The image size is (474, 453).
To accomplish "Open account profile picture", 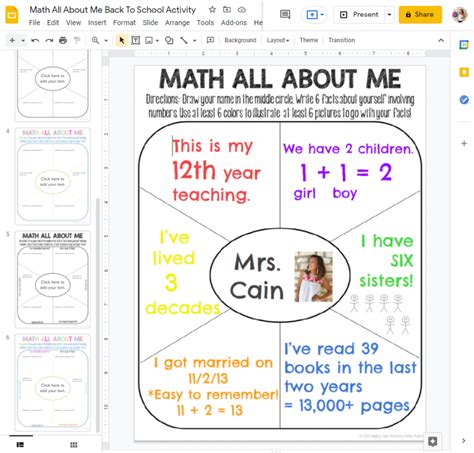I will pyautogui.click(x=460, y=15).
